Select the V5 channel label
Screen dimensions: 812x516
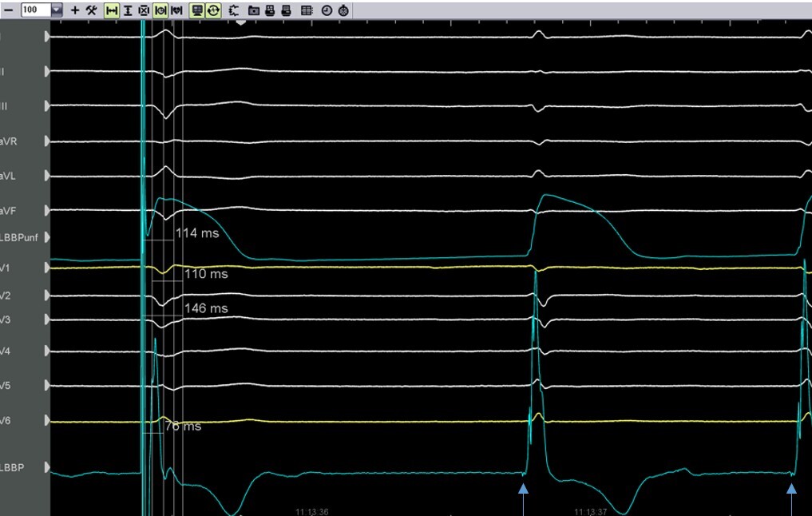point(5,386)
